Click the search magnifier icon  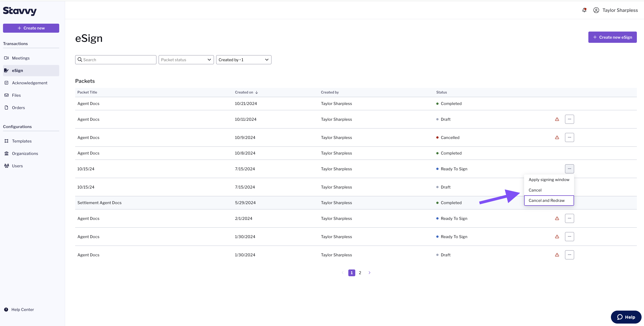click(80, 60)
